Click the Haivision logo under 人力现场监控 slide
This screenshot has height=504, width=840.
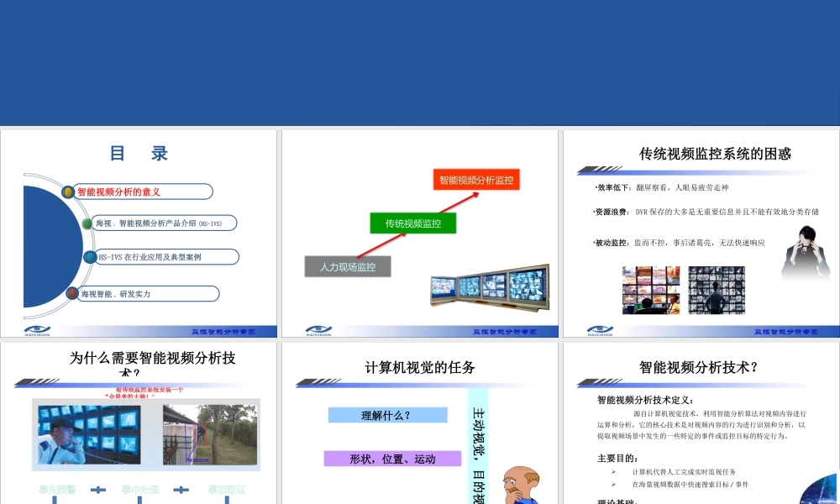tap(318, 331)
